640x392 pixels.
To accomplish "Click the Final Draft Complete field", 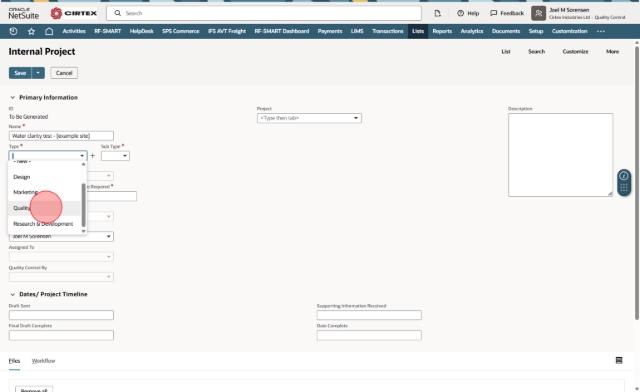I will tap(61, 335).
